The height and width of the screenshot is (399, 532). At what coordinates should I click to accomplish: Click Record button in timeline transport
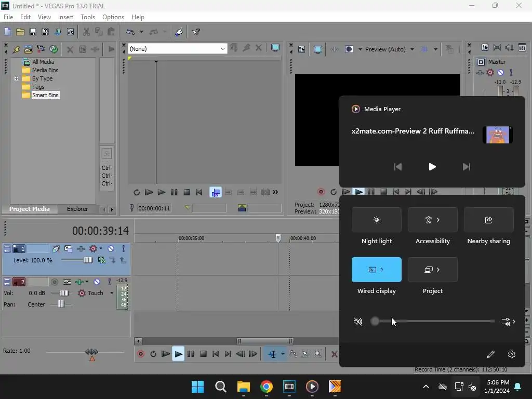click(141, 354)
